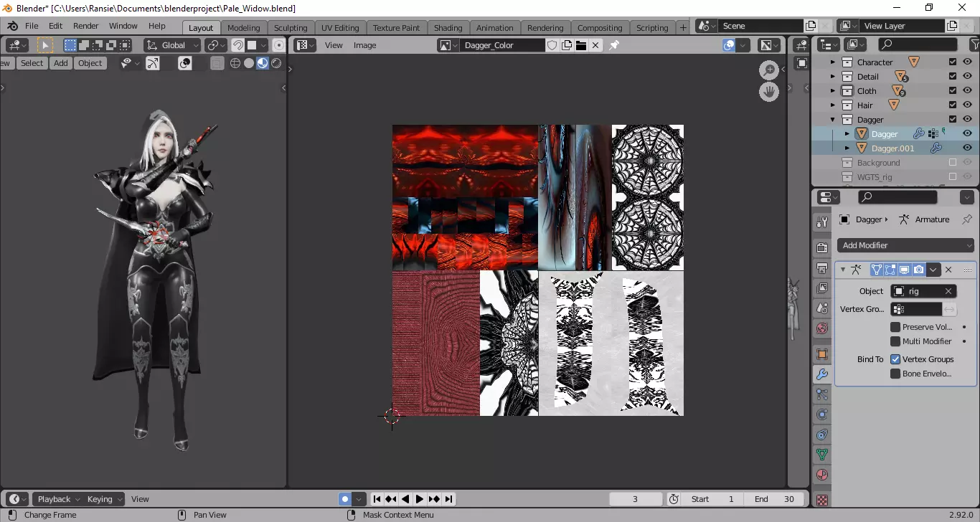Toggle proportional editing in viewport header
The image size is (980, 522).
coord(279,45)
